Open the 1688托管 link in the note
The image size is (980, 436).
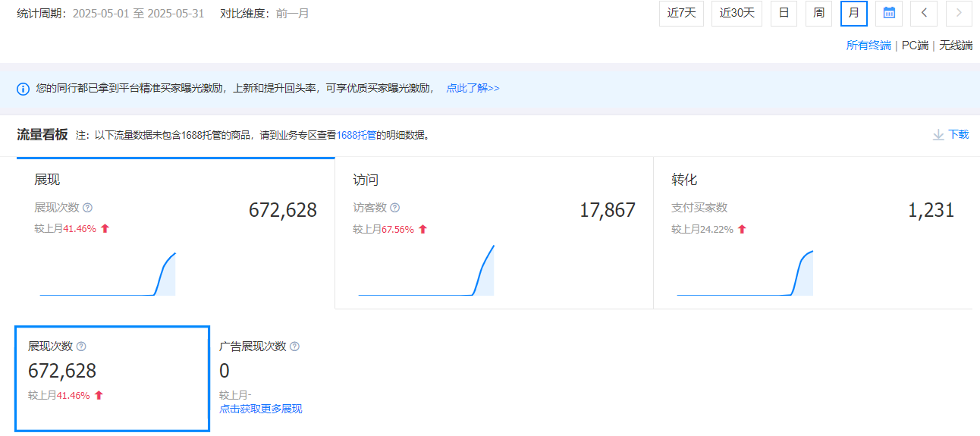click(357, 136)
